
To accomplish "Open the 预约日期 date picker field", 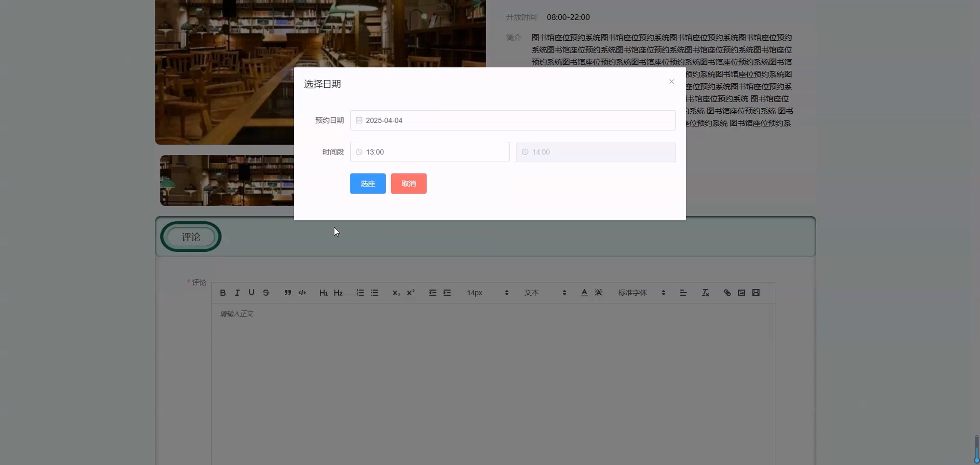I will coord(513,121).
